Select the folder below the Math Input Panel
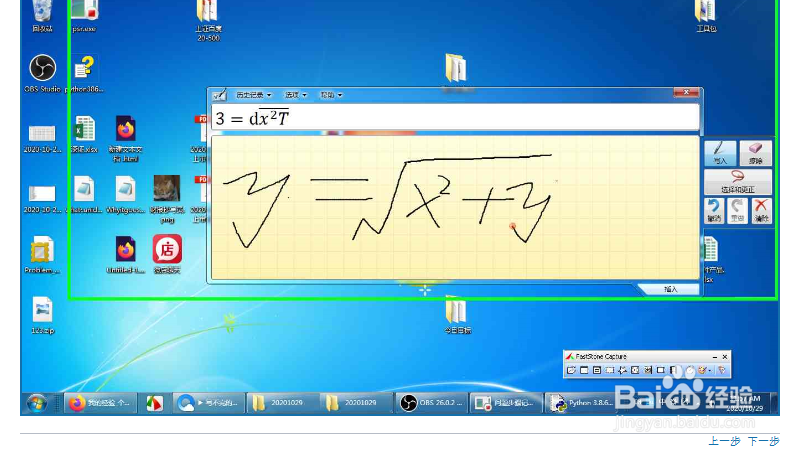Image resolution: width=800 pixels, height=450 pixels. coord(457,315)
